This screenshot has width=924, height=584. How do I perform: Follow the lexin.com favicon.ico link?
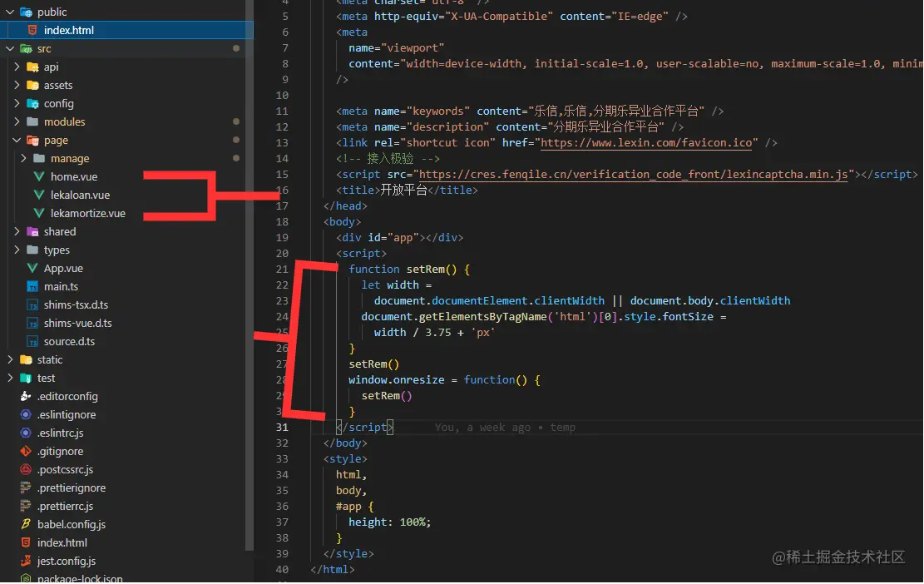click(x=646, y=142)
